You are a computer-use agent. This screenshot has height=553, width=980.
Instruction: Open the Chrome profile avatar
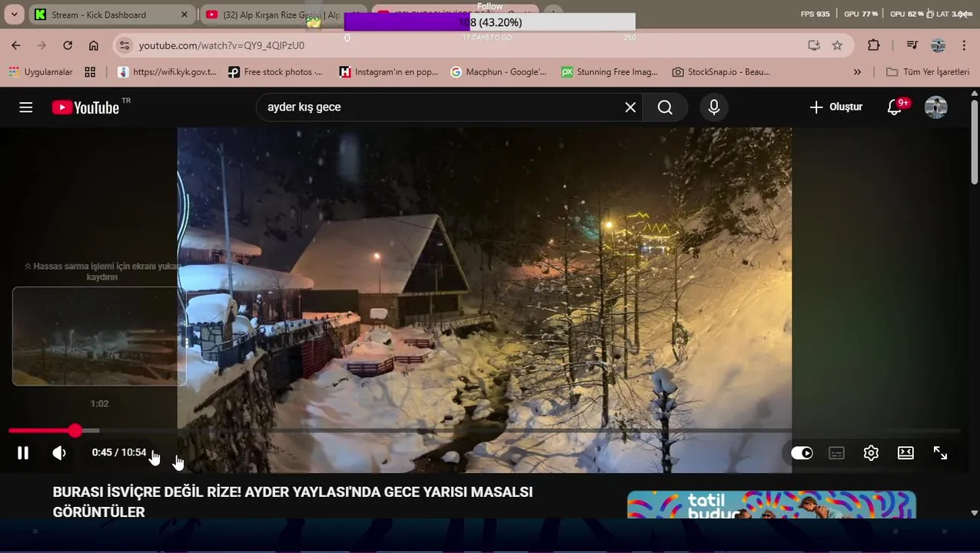coord(938,45)
